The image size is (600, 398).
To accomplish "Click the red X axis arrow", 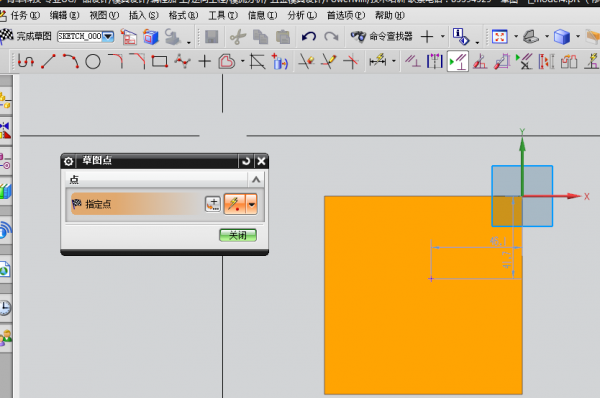I will [x=552, y=196].
